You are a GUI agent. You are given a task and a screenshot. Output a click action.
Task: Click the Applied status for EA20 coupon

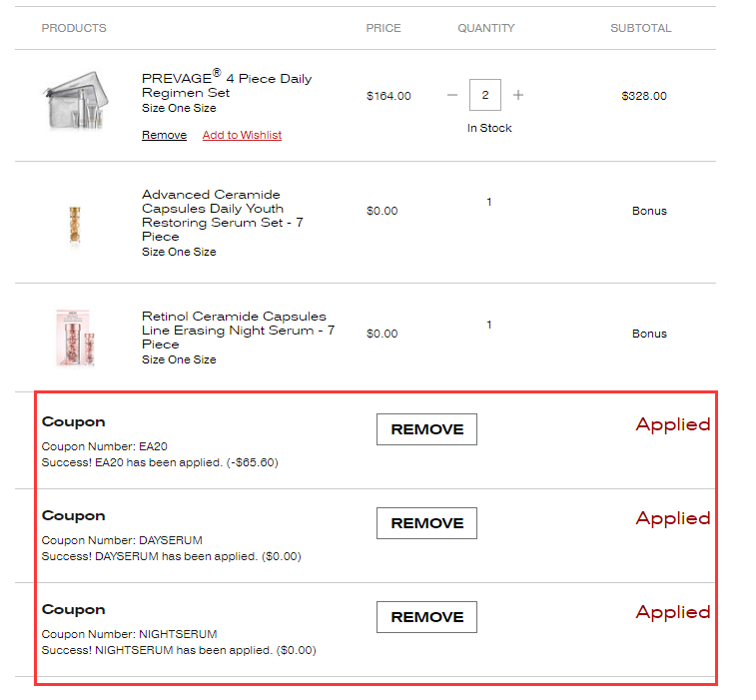pos(673,424)
